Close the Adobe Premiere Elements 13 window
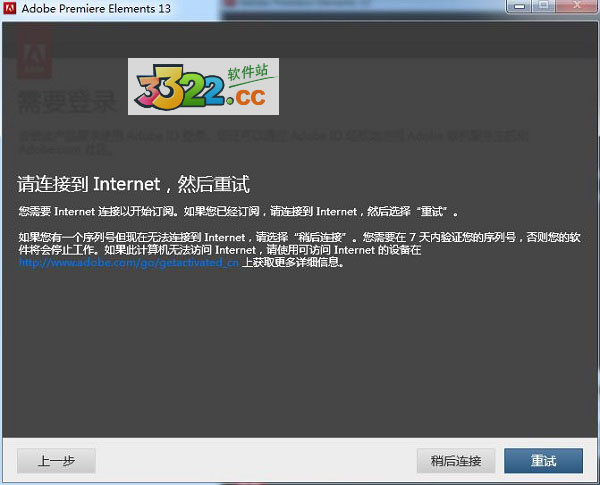This screenshot has height=485, width=600. coord(577,6)
